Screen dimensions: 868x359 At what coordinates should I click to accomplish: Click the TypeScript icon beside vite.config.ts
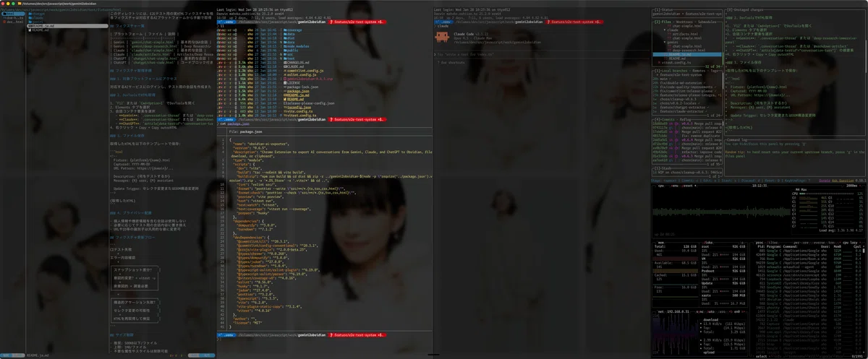pyautogui.click(x=285, y=112)
